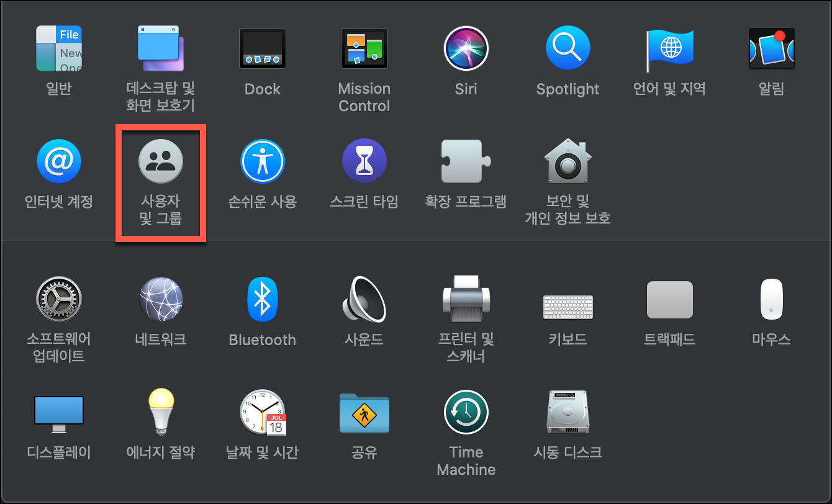The height and width of the screenshot is (504, 832).
Task: Open 날짜 및 시간 clock icon
Action: [263, 412]
